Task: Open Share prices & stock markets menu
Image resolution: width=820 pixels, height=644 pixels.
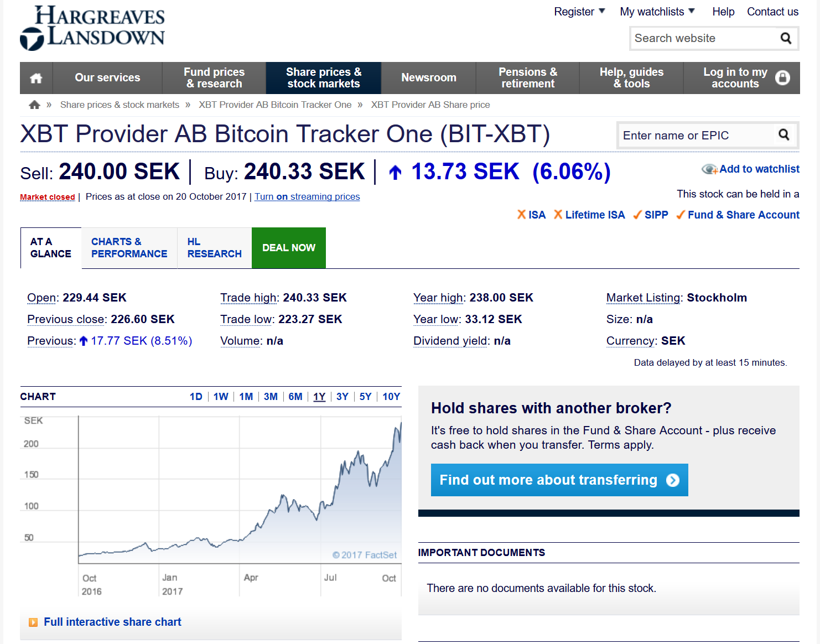Action: click(324, 78)
